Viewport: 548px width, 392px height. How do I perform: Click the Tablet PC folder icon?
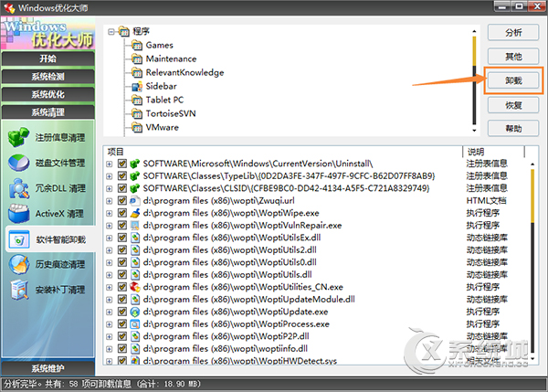pyautogui.click(x=137, y=100)
